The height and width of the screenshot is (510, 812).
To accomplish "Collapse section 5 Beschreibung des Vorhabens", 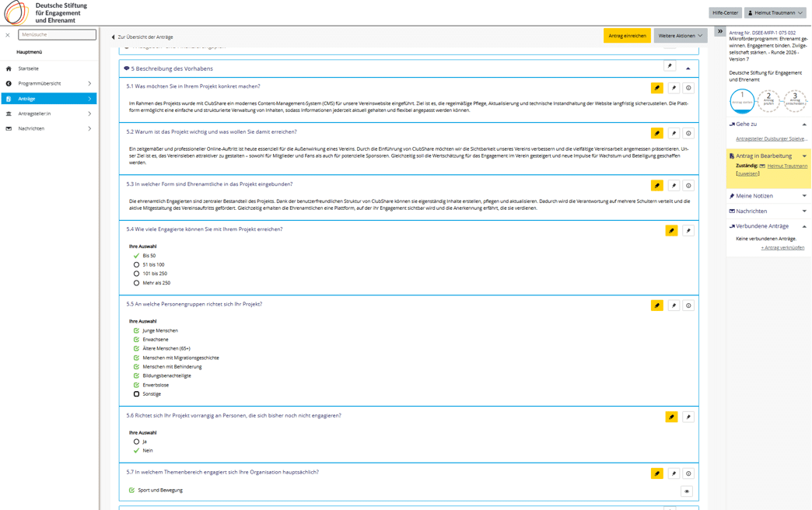I will point(688,68).
